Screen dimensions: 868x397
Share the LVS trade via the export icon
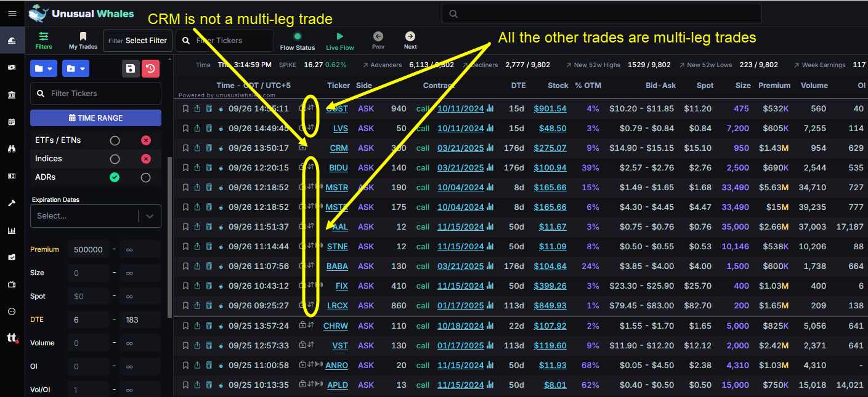(x=197, y=128)
